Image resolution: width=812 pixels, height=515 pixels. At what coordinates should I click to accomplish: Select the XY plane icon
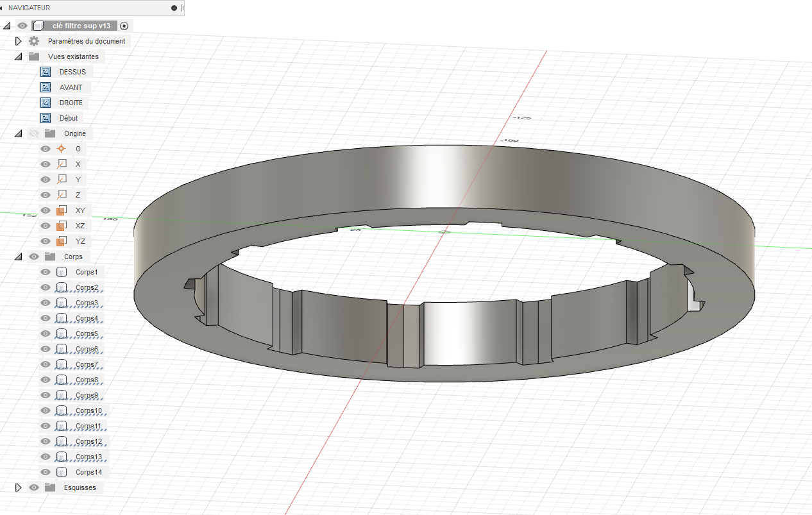[62, 210]
